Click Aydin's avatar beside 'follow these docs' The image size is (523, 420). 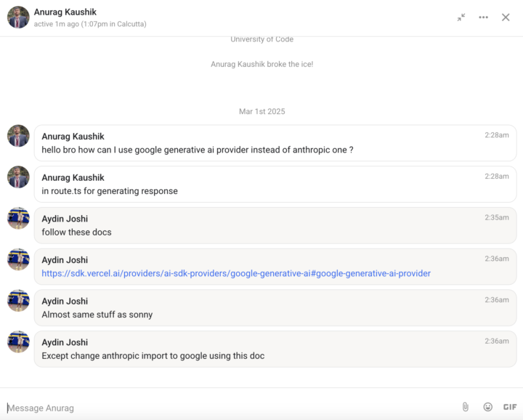click(18, 218)
